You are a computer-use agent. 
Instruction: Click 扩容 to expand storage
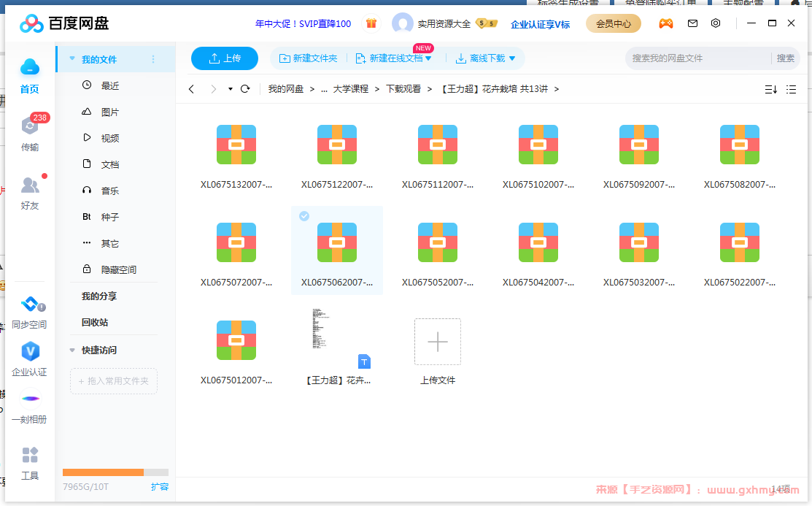point(160,487)
